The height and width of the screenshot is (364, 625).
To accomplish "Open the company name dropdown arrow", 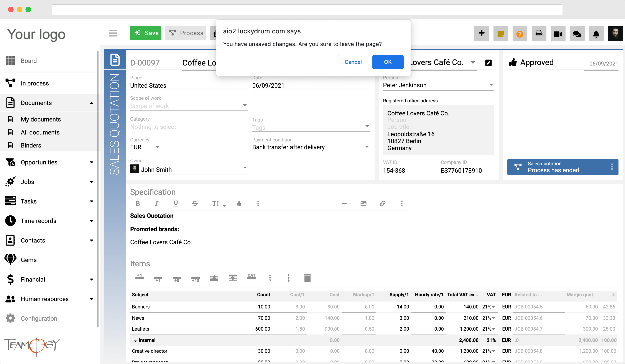I will coord(473,62).
